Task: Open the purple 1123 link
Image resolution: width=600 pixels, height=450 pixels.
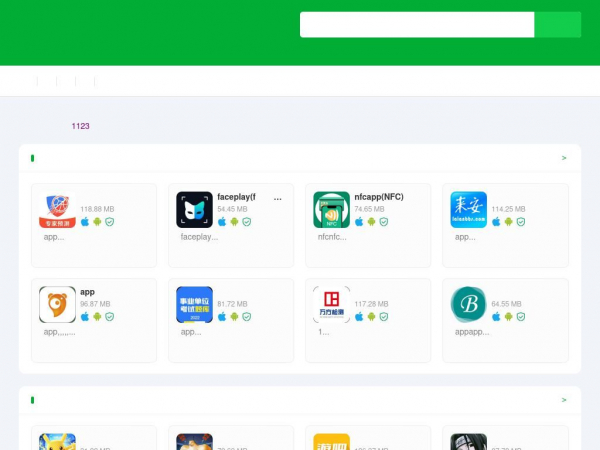Action: click(80, 126)
